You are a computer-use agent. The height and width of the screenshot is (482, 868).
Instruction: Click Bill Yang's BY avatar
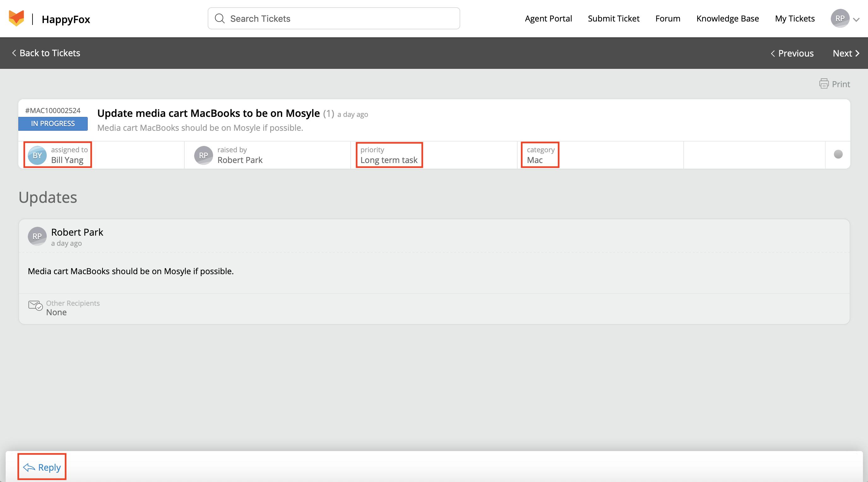click(37, 155)
